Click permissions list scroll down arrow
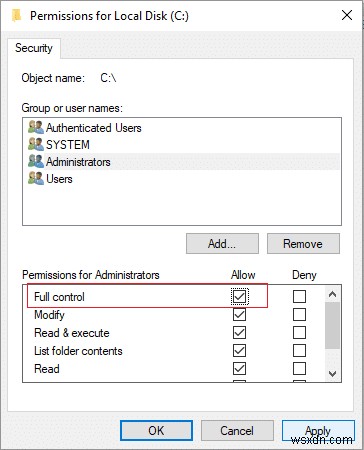Screen dimensions: 364x450 pos(332,374)
